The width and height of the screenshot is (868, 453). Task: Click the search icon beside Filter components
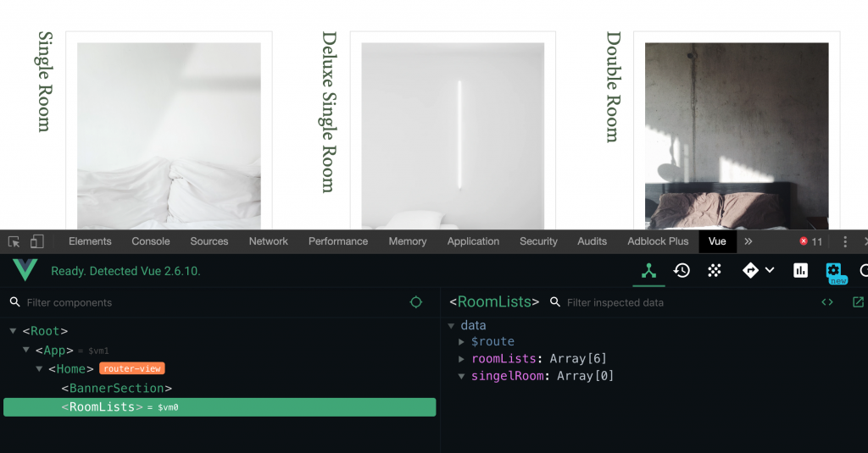tap(15, 302)
